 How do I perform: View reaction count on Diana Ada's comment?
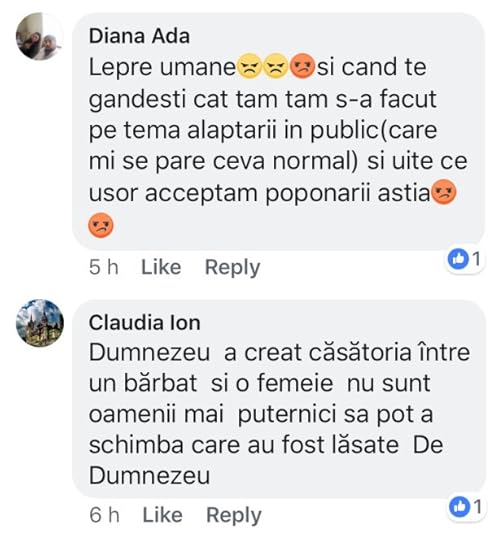coord(476,259)
